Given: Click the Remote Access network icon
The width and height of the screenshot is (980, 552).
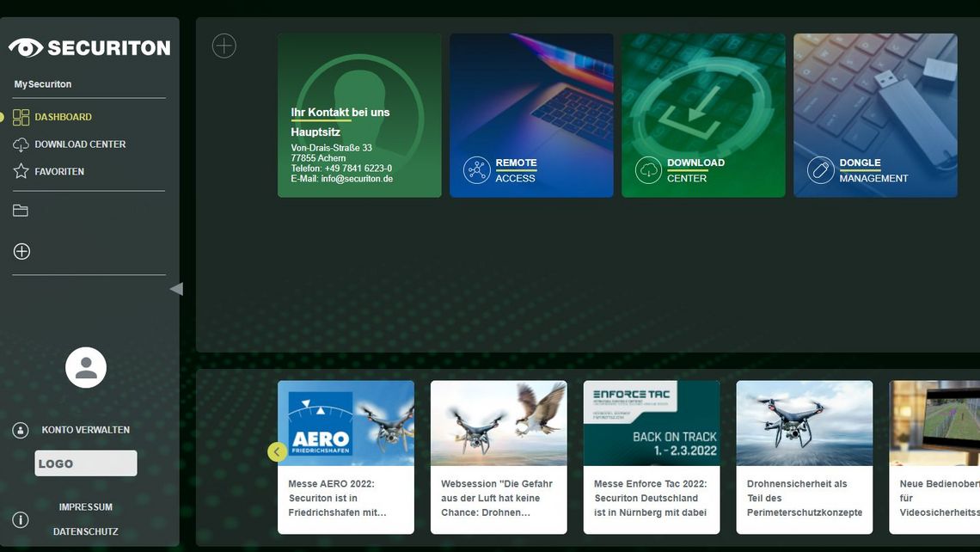Looking at the screenshot, I should click(x=477, y=170).
